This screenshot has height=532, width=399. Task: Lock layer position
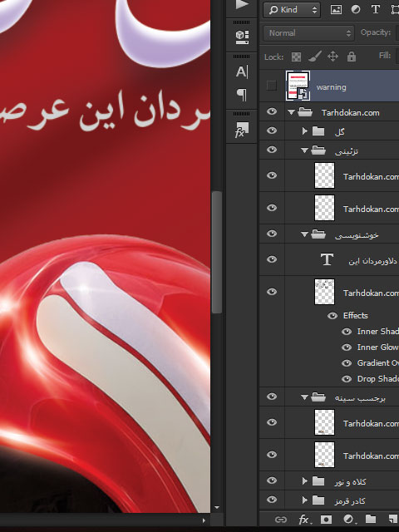coord(332,57)
